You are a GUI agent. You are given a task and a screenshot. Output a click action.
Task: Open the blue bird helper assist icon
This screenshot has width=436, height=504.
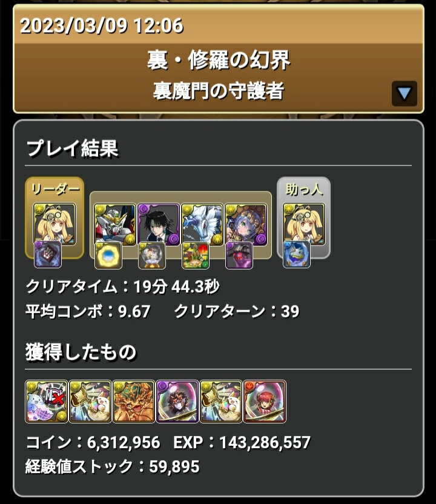297,254
